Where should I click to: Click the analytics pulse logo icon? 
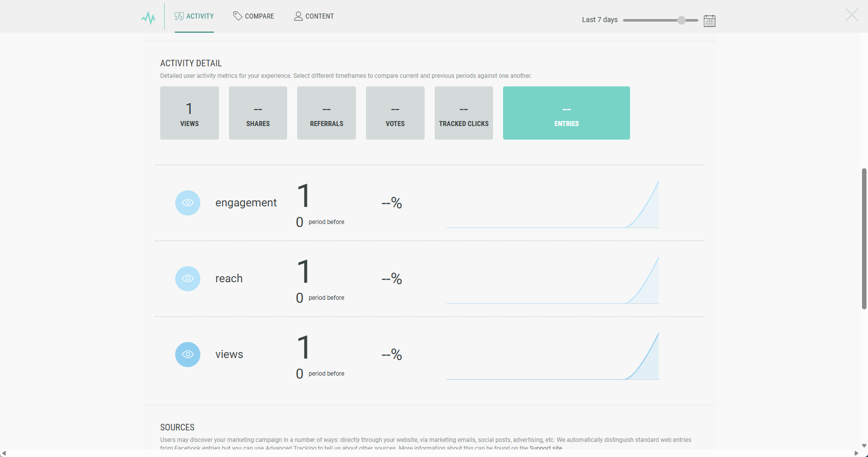148,18
